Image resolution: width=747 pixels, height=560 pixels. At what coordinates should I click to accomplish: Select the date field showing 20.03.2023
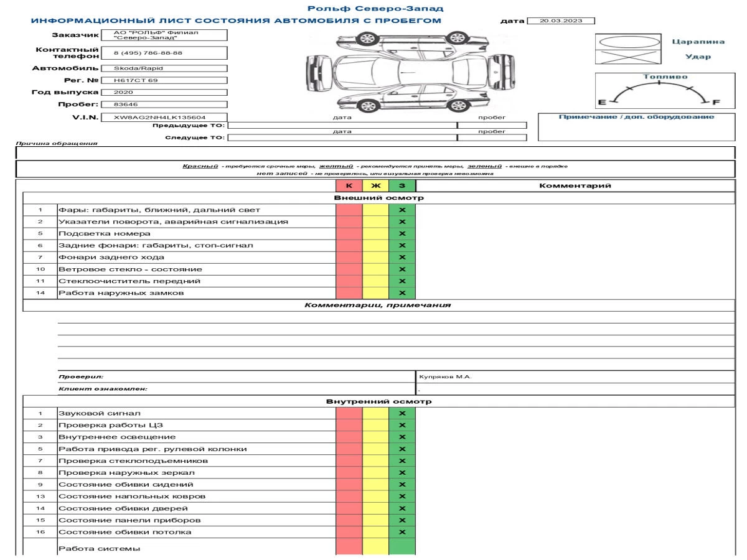tap(561, 21)
